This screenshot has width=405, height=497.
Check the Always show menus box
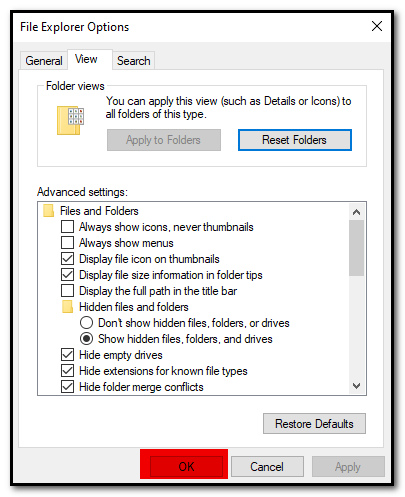[67, 243]
